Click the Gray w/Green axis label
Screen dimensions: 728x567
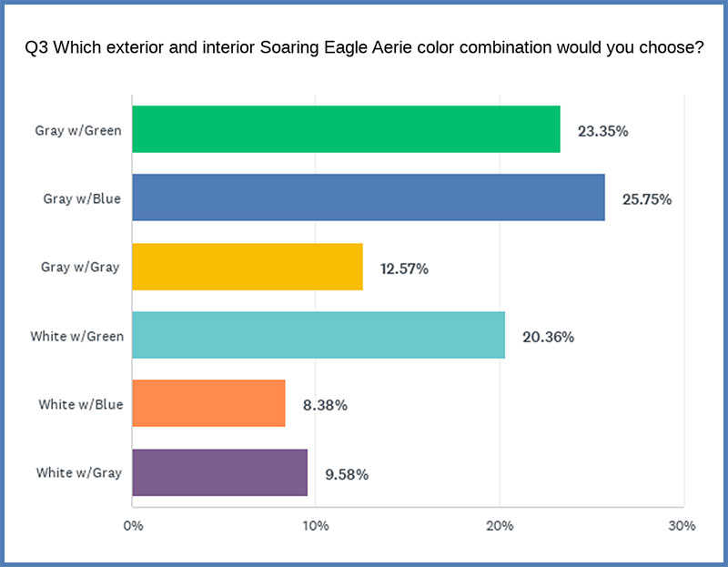pos(78,130)
